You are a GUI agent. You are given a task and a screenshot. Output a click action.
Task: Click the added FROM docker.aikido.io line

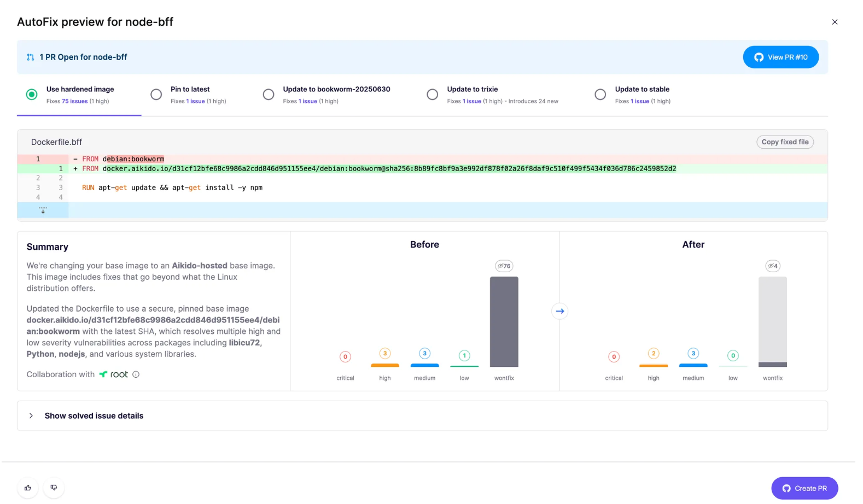pos(422,168)
